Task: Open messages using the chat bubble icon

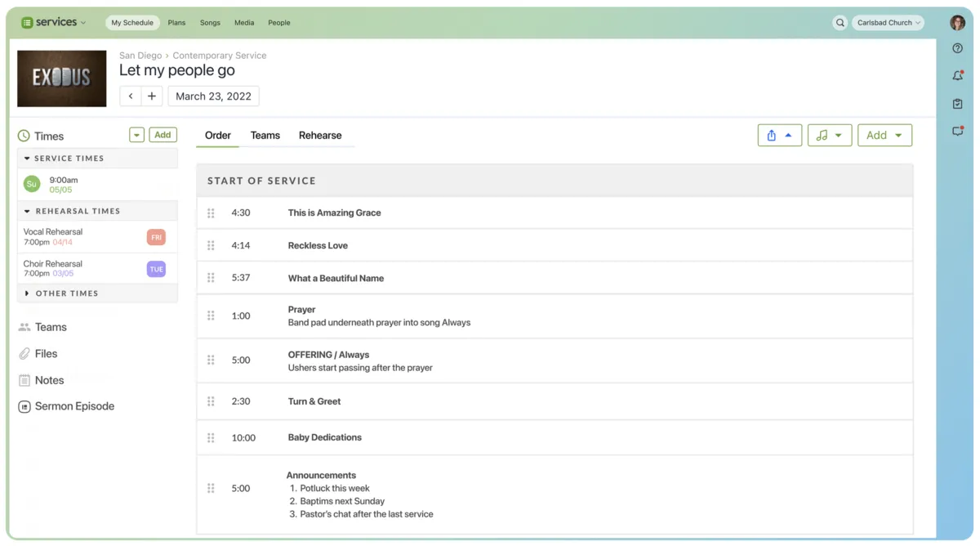Action: 957,131
